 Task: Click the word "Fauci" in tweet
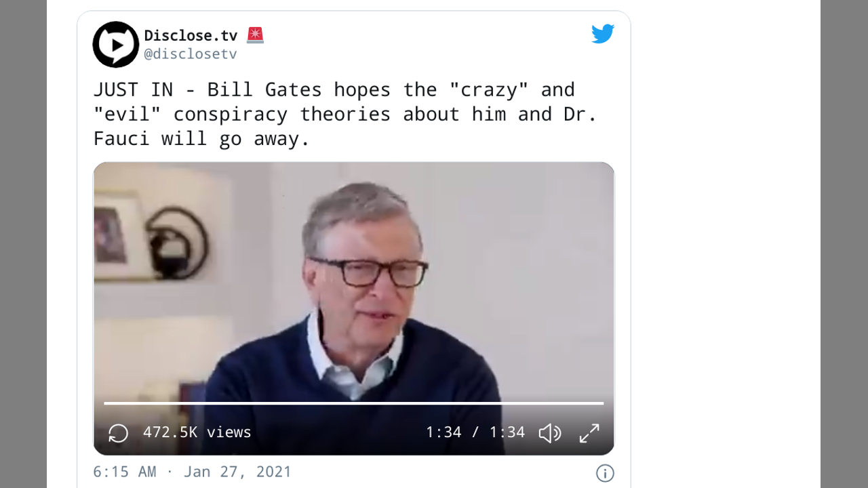(121, 138)
